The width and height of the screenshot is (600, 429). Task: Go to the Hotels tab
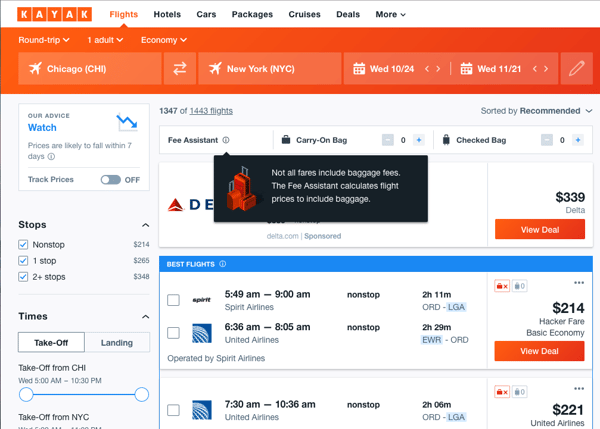[167, 15]
